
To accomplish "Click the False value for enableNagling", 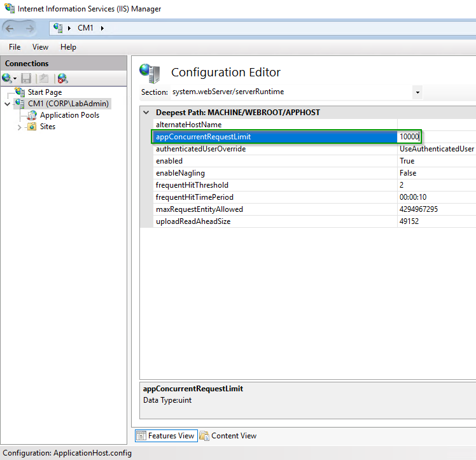I will click(408, 173).
